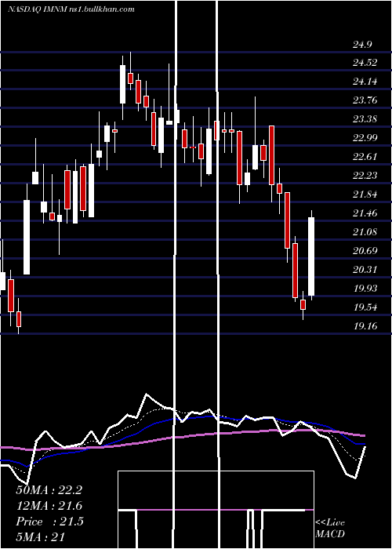Click the <<Live MACD label
This screenshot has height=549, width=392.
coord(330,528)
